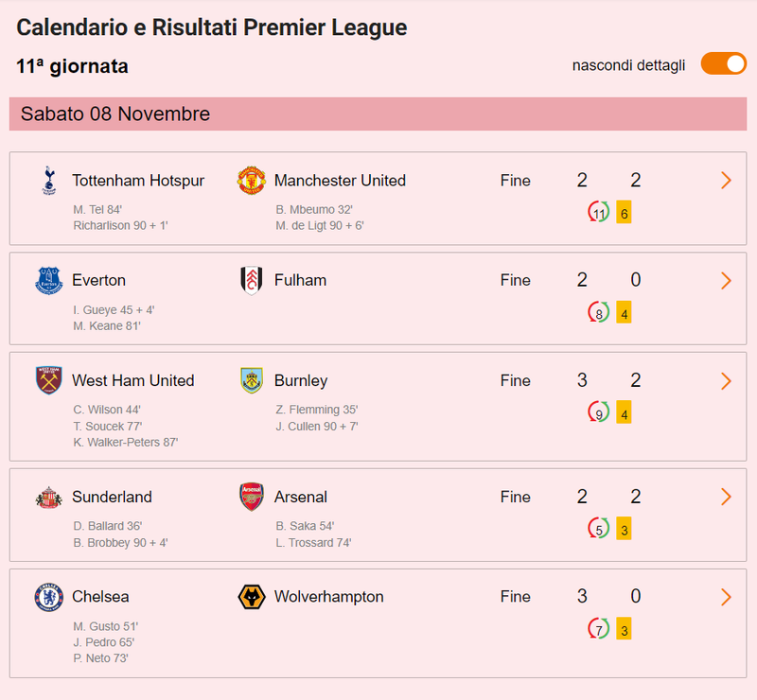Toggle the 'nascondi dettagli' switch
757x700 pixels.
click(x=723, y=64)
